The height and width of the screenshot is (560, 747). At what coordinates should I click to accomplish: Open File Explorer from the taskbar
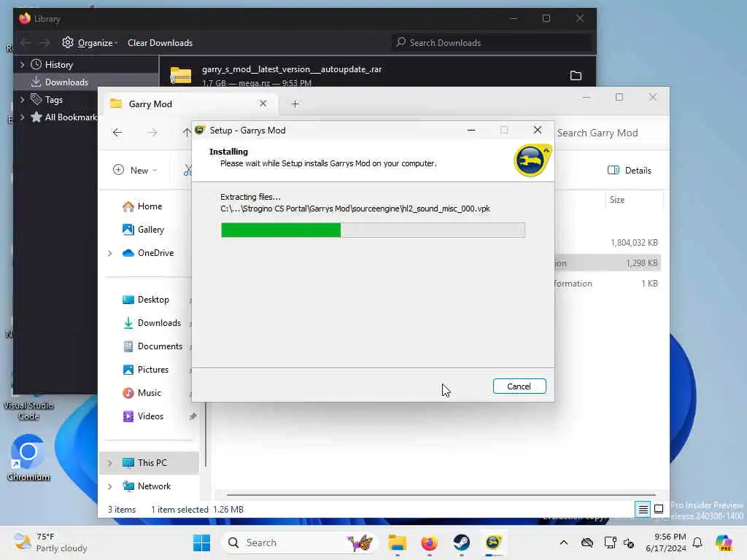(x=398, y=542)
